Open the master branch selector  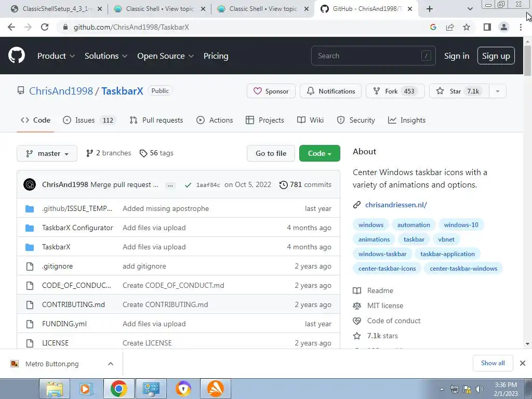tap(47, 153)
